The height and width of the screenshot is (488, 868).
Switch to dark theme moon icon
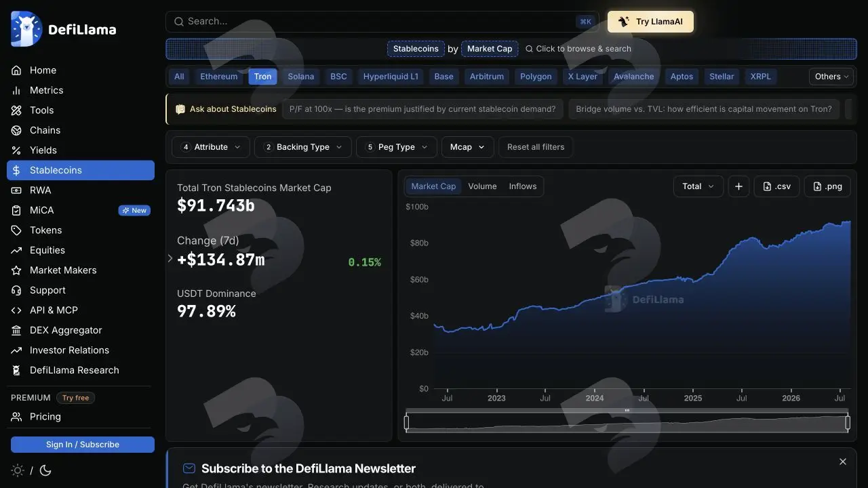point(45,470)
